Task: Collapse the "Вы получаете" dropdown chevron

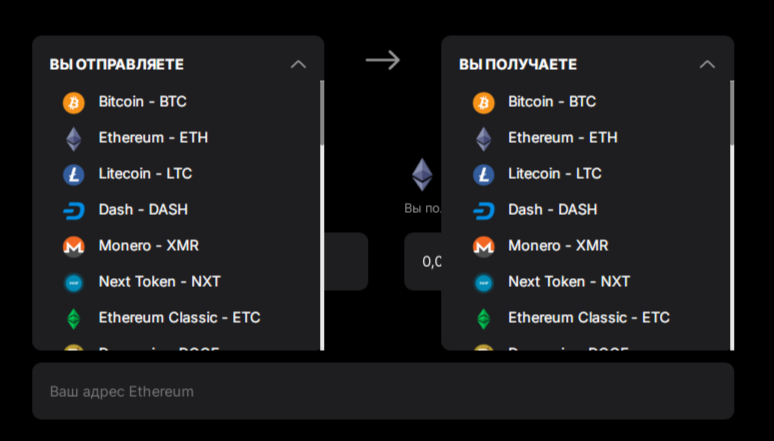Action: coord(707,64)
